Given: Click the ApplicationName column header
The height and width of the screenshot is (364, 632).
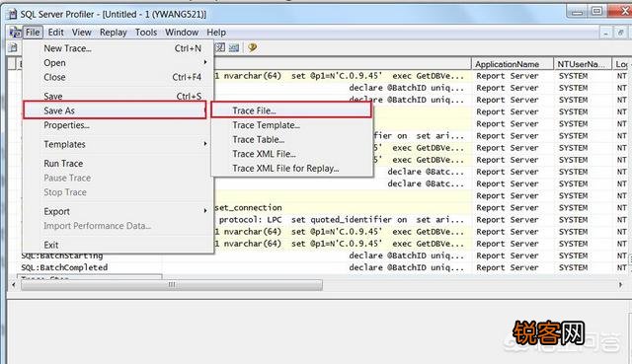Looking at the screenshot, I should click(512, 64).
